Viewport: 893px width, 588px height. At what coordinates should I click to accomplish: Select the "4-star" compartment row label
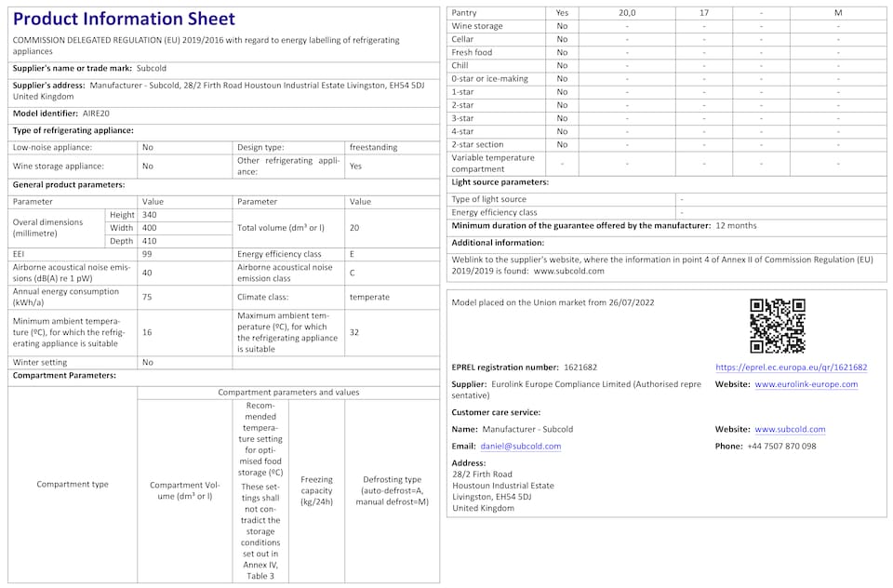[462, 131]
